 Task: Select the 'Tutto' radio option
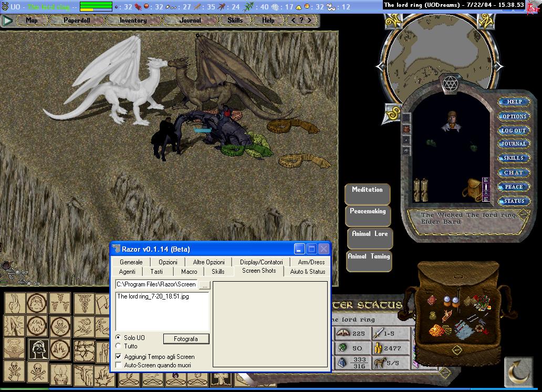(x=118, y=346)
